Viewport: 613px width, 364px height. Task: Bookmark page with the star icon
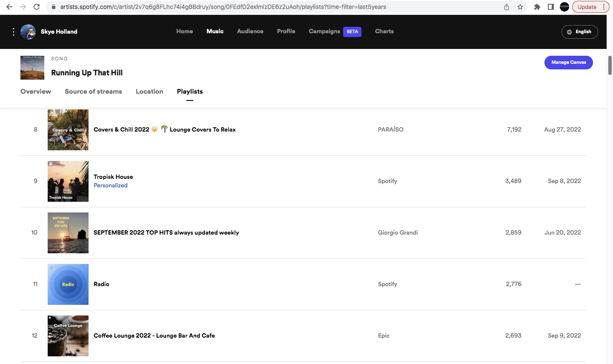tap(520, 7)
